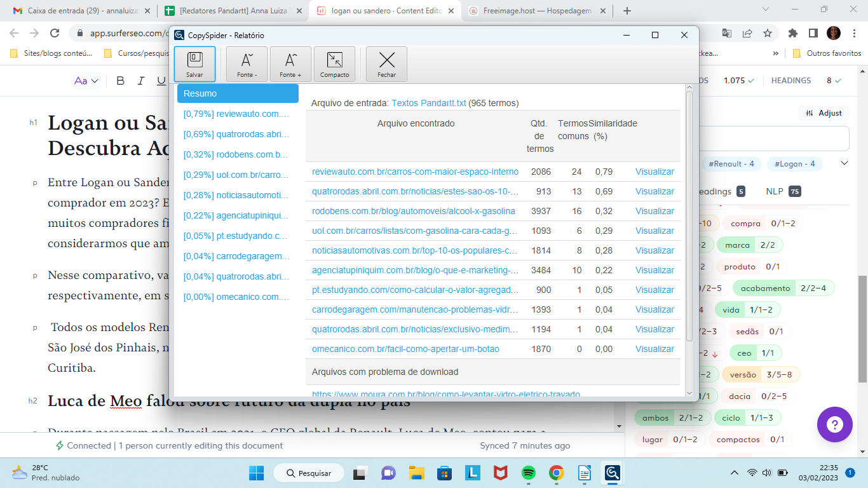Click Visualizar for the omecanico.com.br row
Screen dimensions: 868x488
654,349
